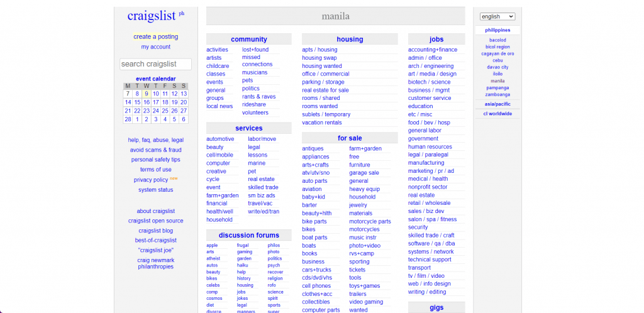
Task: Open customer service jobs category
Action: [429, 98]
